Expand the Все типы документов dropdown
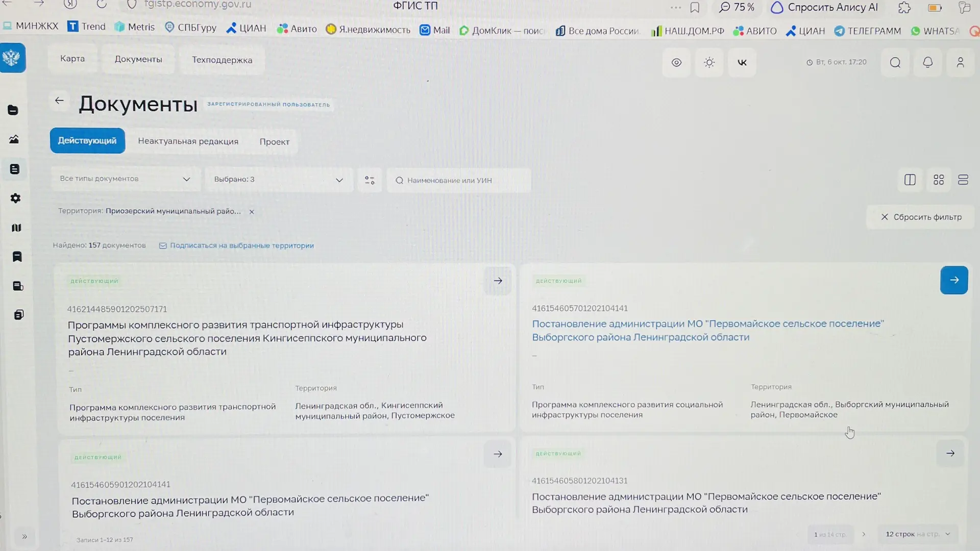Screen dimensions: 980x551 pyautogui.click(x=125, y=179)
